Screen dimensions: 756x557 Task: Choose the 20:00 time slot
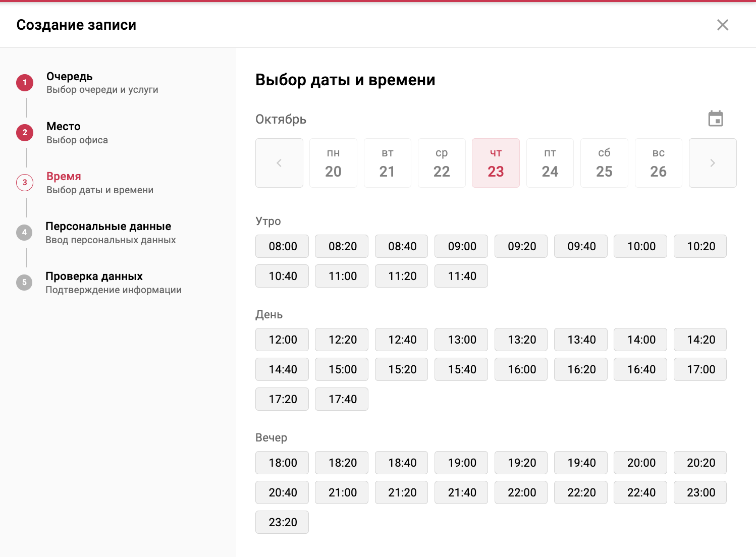click(640, 463)
